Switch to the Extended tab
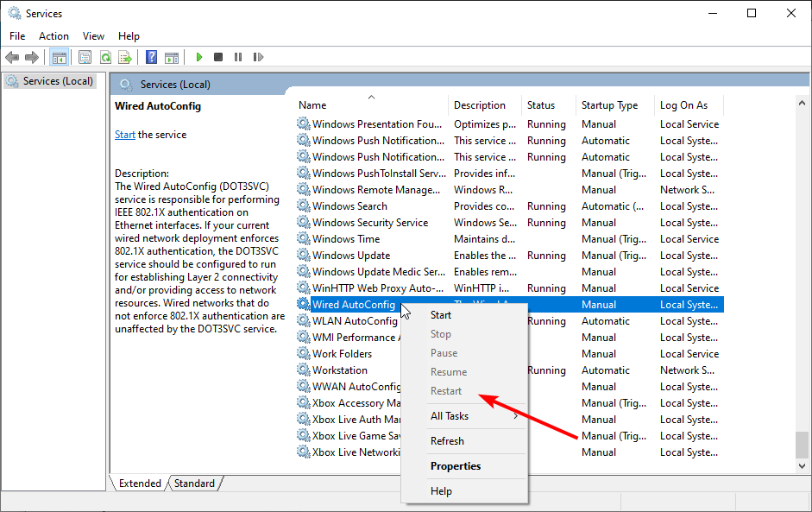 pos(140,483)
